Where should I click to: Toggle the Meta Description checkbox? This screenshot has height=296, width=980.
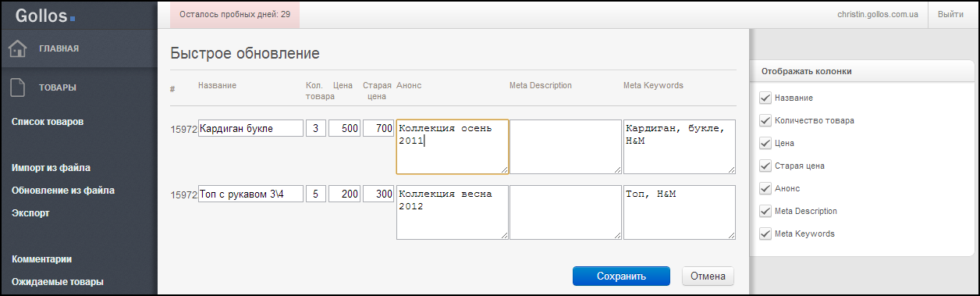pyautogui.click(x=765, y=211)
